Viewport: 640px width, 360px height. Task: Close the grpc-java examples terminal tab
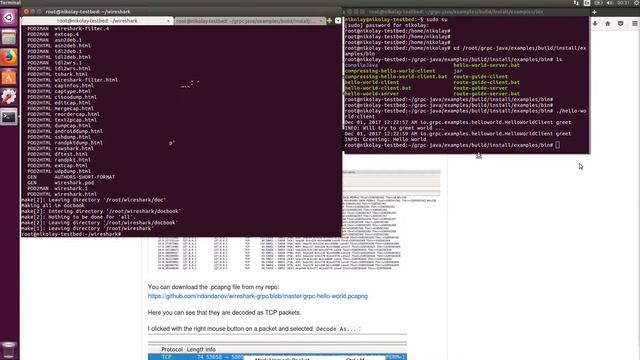(321, 21)
